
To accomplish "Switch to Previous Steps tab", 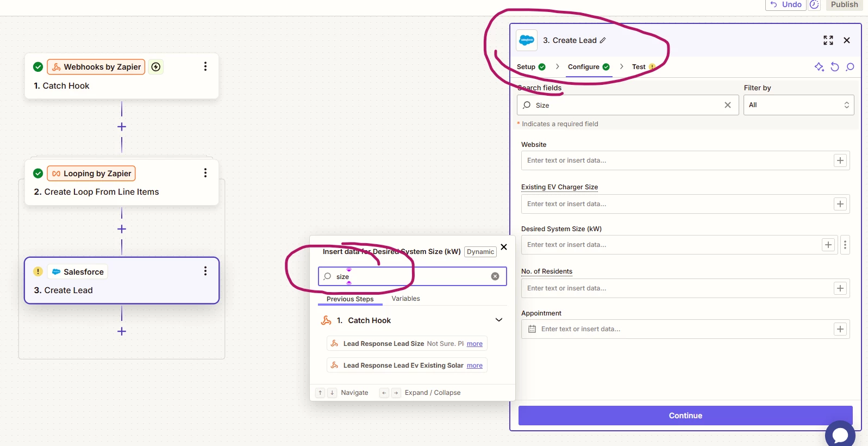I will click(350, 299).
